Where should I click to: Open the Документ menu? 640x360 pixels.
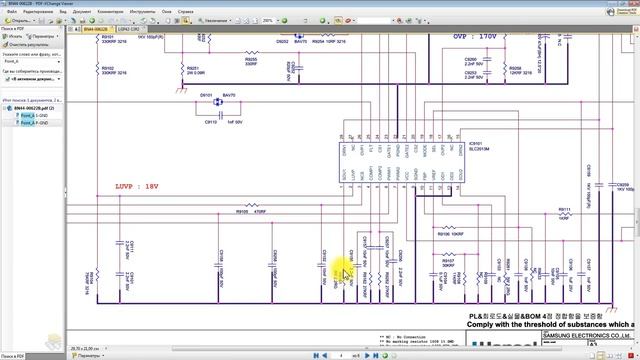click(x=82, y=12)
